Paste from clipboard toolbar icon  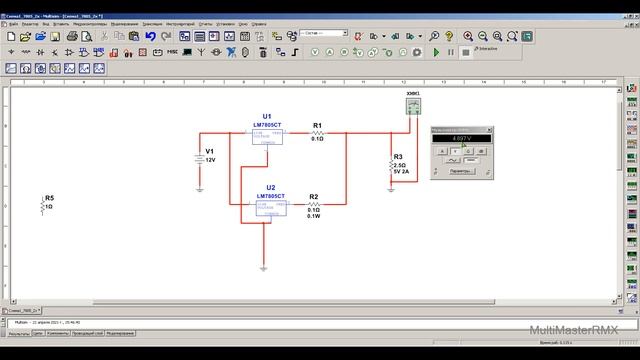133,36
